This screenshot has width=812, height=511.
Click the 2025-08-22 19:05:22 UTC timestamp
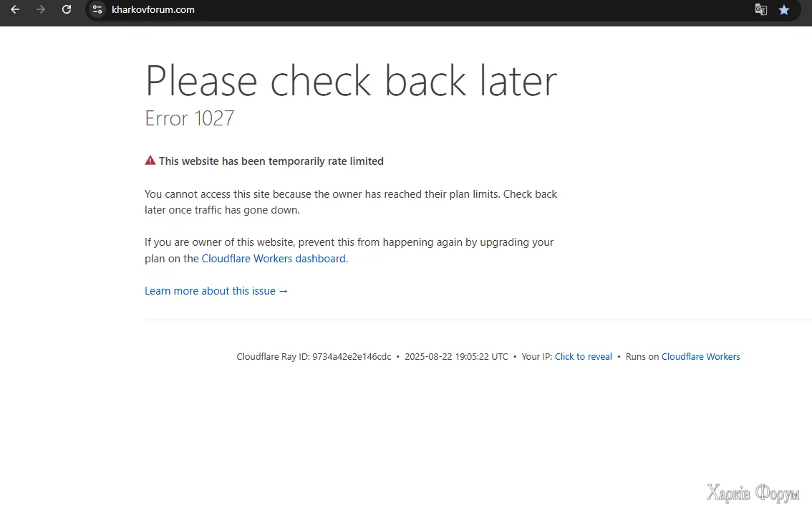(456, 357)
